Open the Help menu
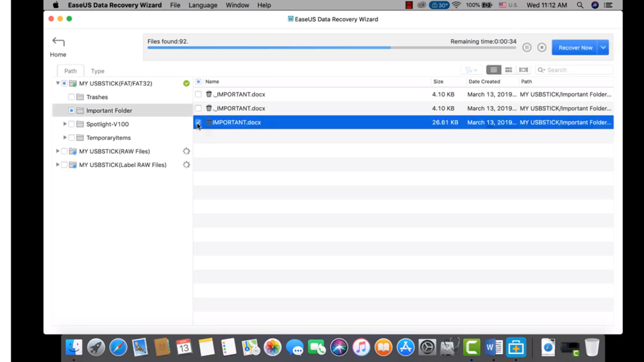644x362 pixels. click(x=264, y=5)
